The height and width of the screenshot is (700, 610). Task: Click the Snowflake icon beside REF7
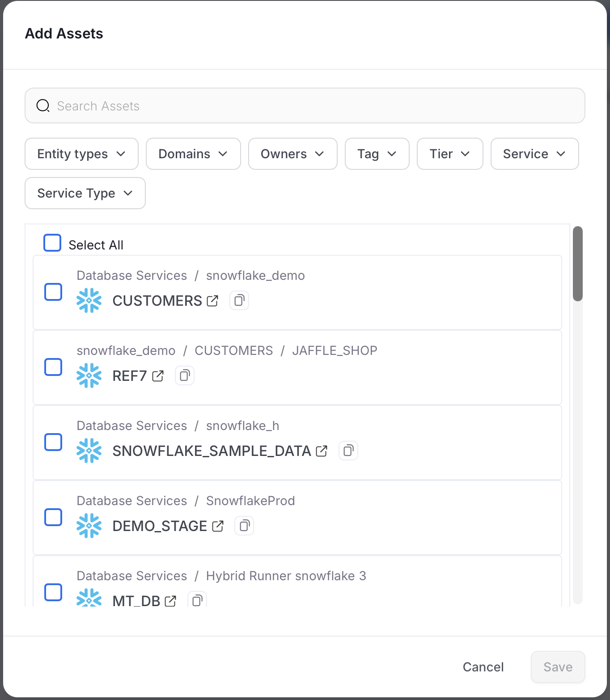click(x=89, y=375)
